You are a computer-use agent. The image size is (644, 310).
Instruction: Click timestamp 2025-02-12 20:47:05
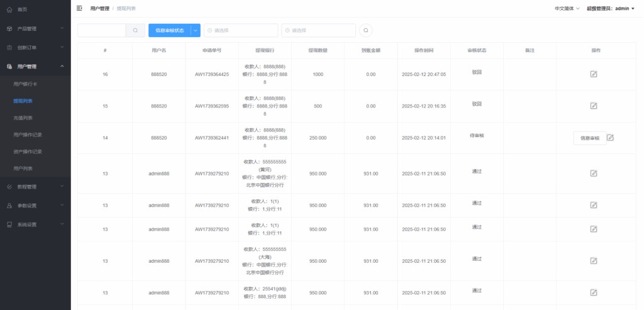pyautogui.click(x=424, y=74)
